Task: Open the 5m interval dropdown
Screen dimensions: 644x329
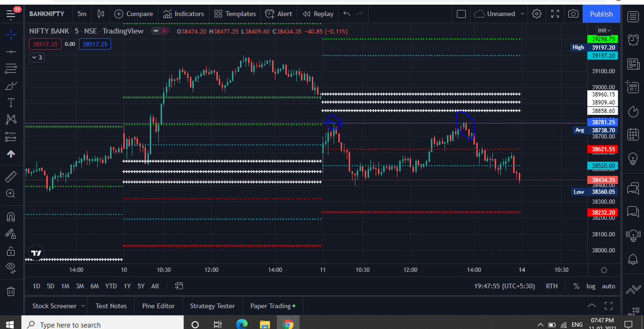Action: pos(82,14)
